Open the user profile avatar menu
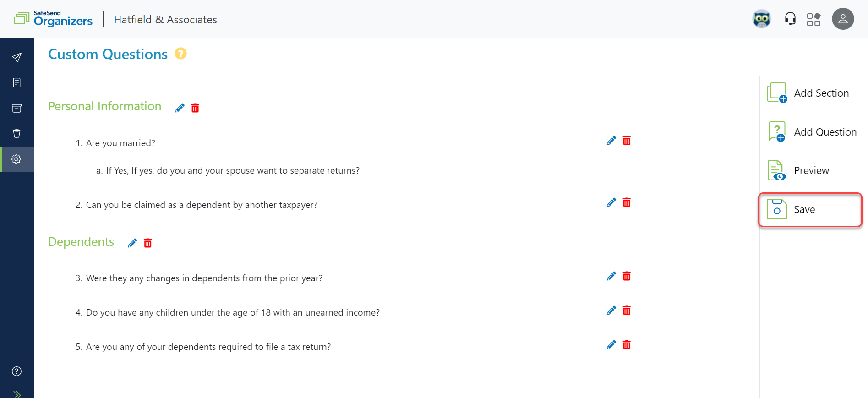This screenshot has height=398, width=868. (x=843, y=19)
